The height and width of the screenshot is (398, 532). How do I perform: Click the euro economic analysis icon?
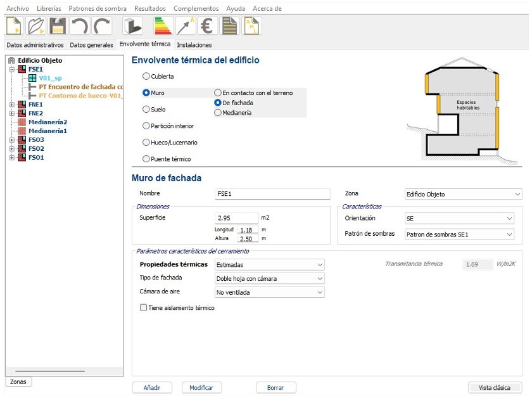click(x=206, y=26)
